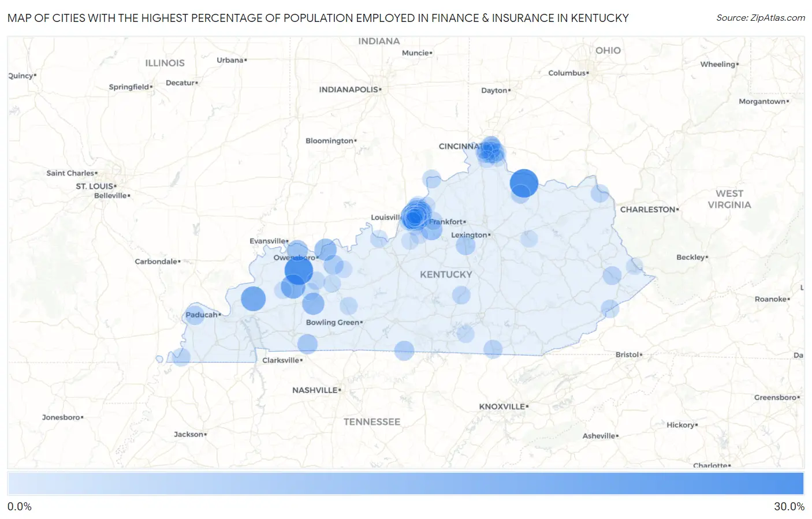Image resolution: width=812 pixels, height=519 pixels.
Task: Click the largest bubble east of Cincinnati
Action: tap(524, 183)
